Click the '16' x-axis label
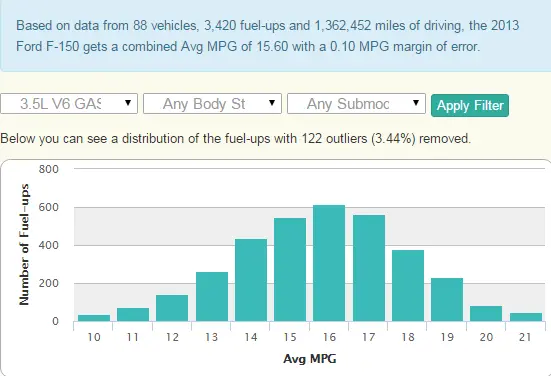Viewport: 551px width, 376px height. (329, 337)
